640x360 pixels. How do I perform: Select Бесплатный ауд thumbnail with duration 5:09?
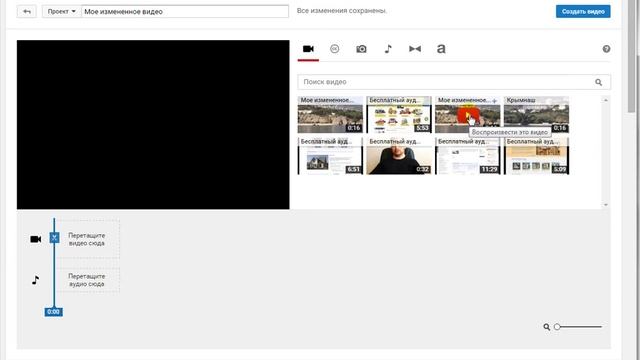click(x=536, y=156)
